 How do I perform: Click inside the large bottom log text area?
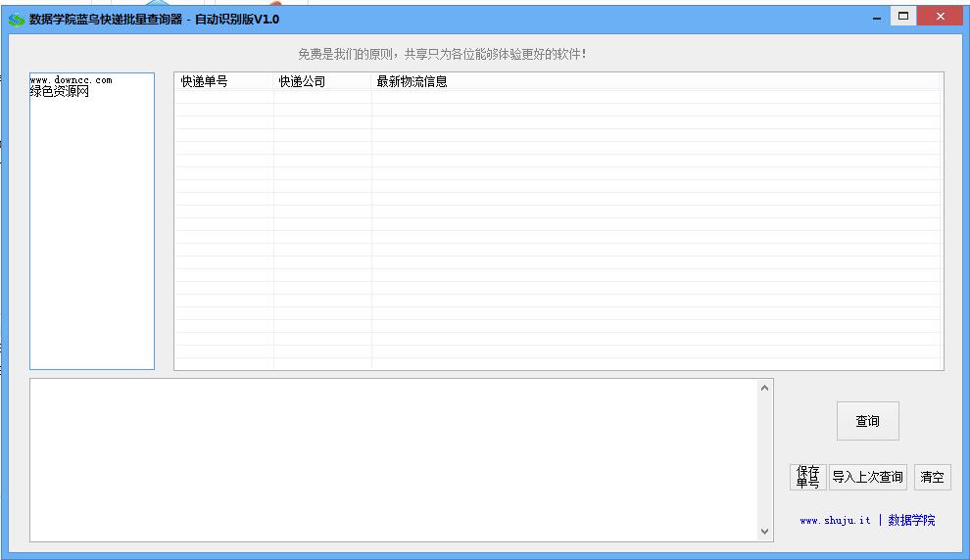(x=394, y=460)
